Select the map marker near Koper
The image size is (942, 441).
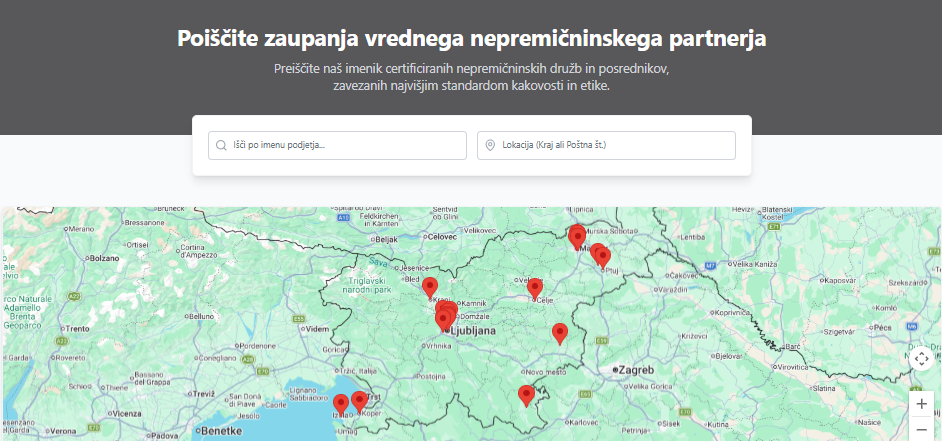359,401
